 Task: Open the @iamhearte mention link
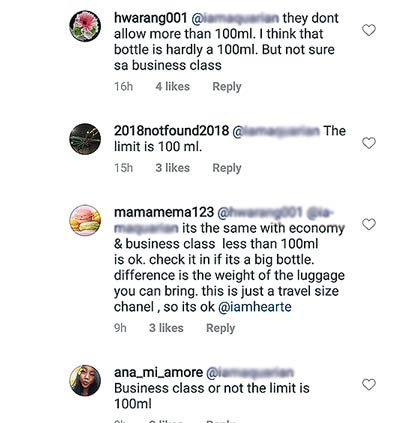click(x=255, y=307)
